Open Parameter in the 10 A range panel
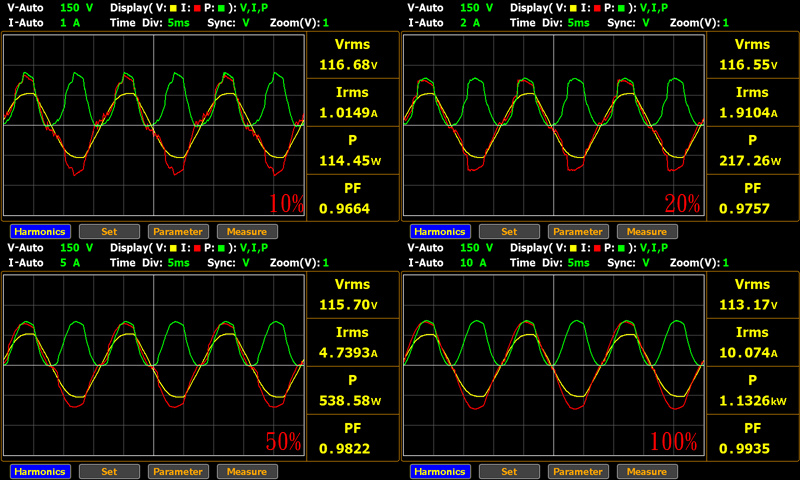The width and height of the screenshot is (800, 480). 578,472
